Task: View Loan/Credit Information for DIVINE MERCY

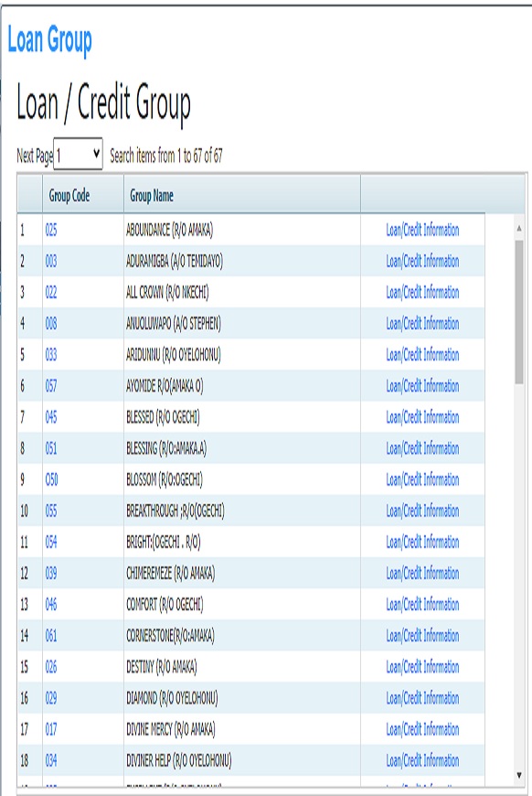Action: pos(422,729)
